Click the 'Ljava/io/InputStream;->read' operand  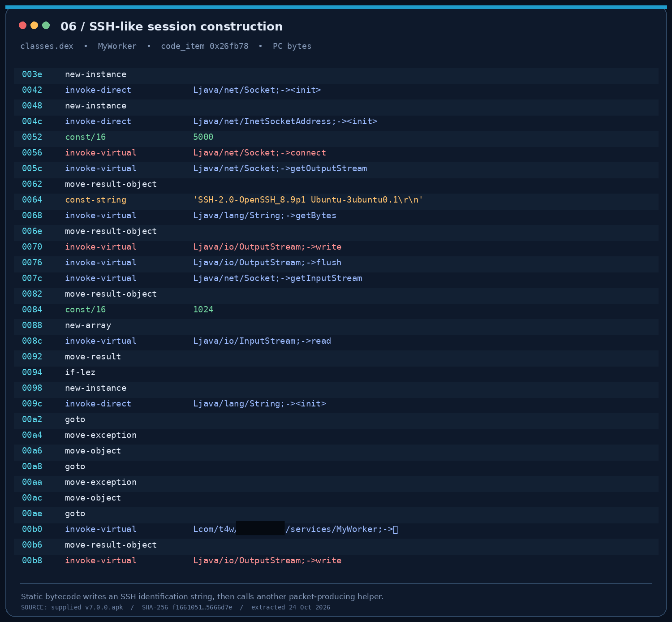point(262,341)
